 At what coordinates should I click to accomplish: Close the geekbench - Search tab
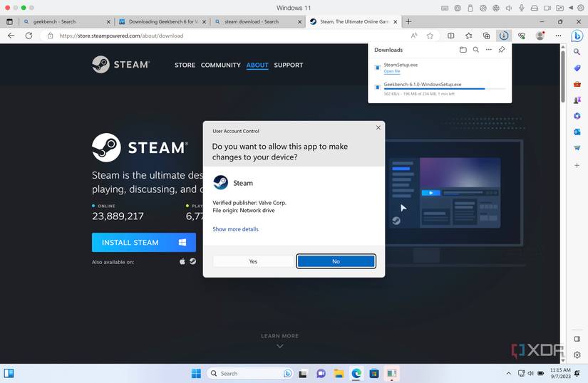pos(108,22)
